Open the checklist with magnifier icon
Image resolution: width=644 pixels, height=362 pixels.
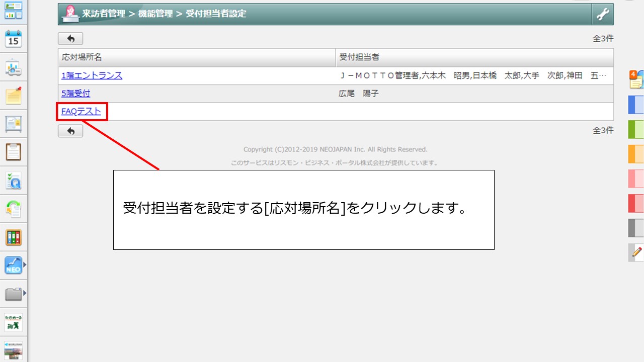click(13, 180)
